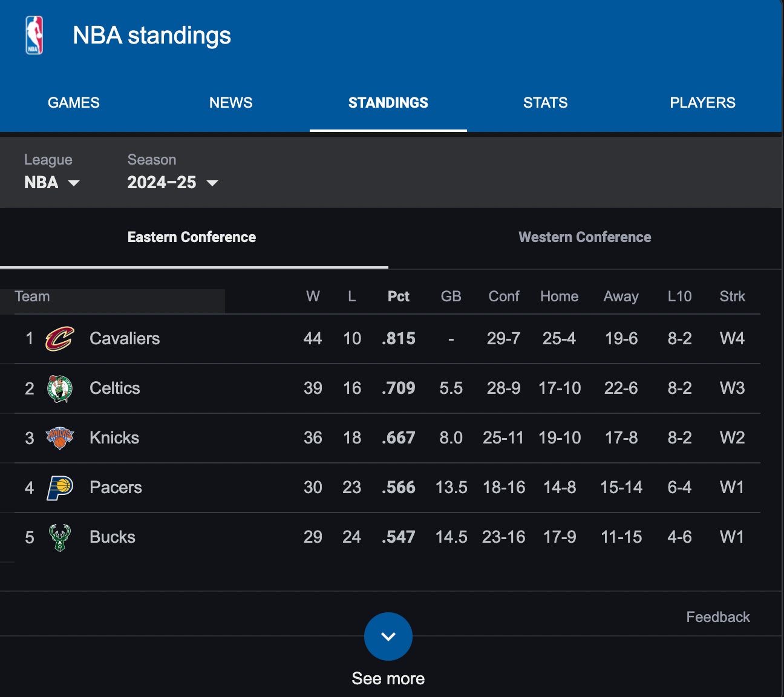
Task: Switch to the Games tab
Action: [74, 103]
